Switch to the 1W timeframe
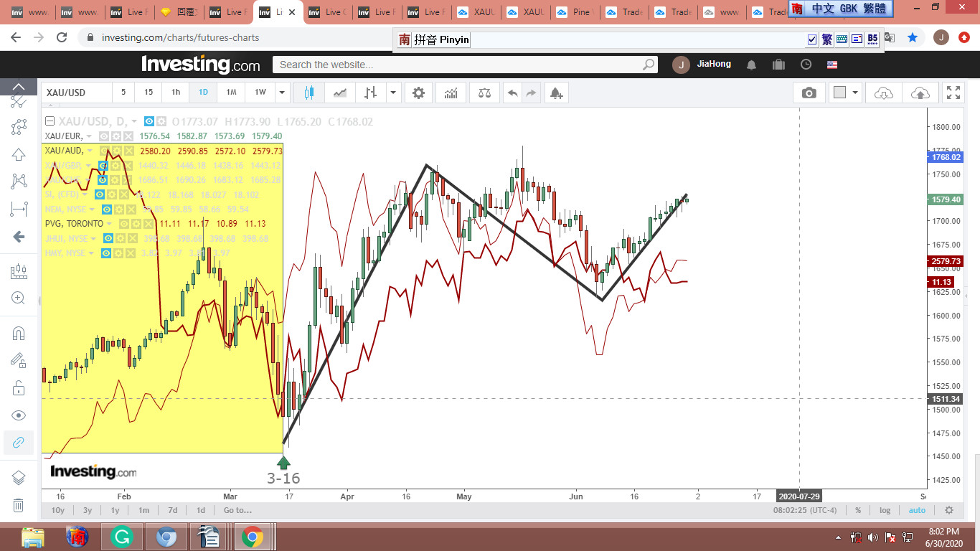Image resolution: width=980 pixels, height=551 pixels. click(260, 93)
